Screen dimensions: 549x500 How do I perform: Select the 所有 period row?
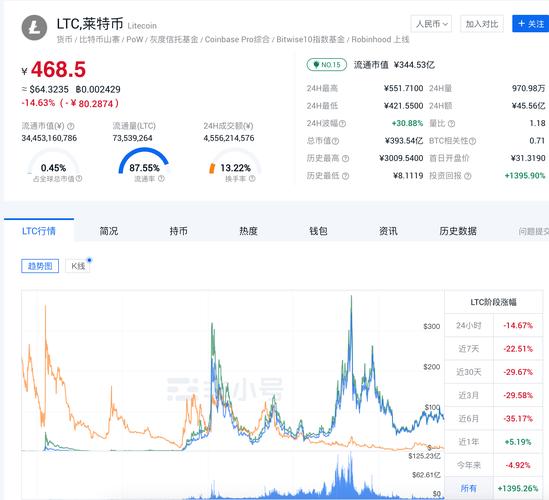point(494,488)
